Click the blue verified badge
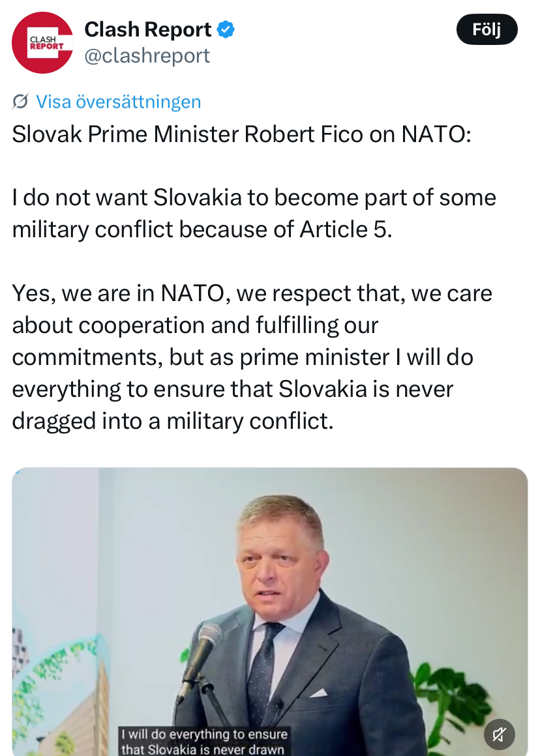 (x=226, y=29)
